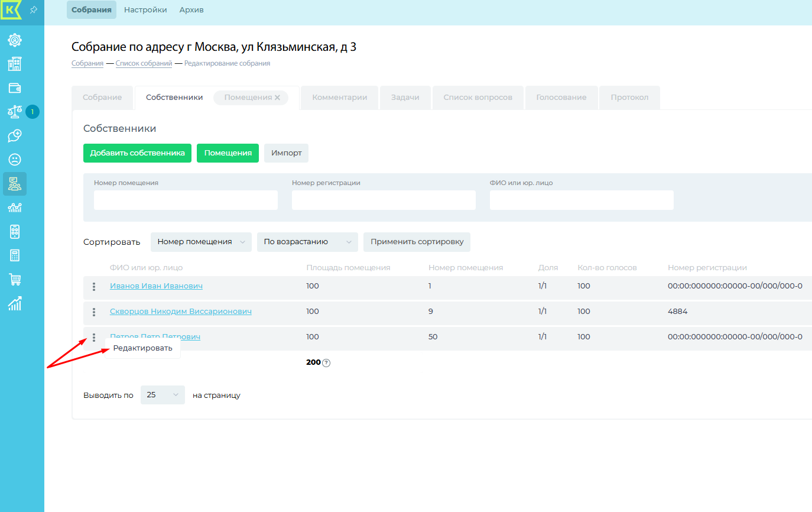Click the pin icon in the sidebar header

click(x=34, y=10)
